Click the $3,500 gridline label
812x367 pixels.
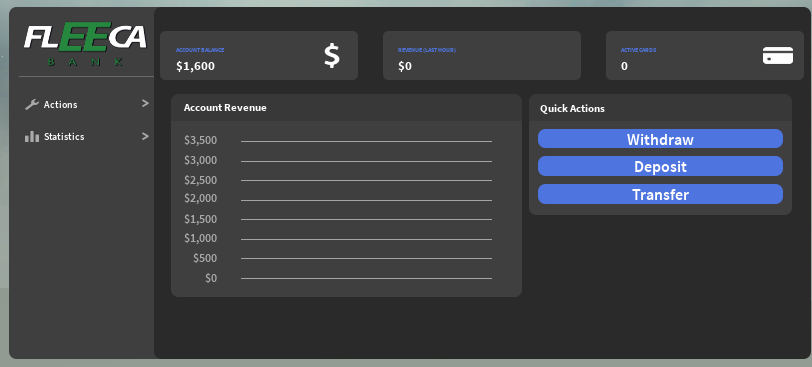point(200,140)
